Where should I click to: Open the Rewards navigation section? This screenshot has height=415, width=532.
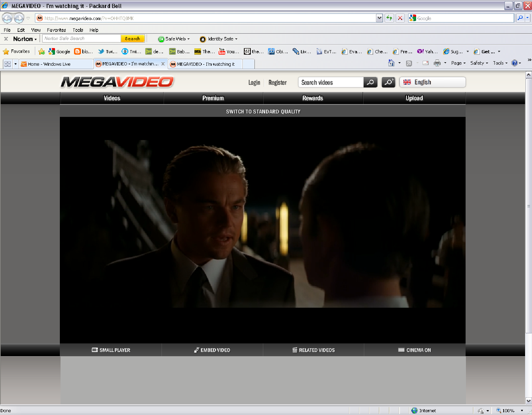(313, 98)
